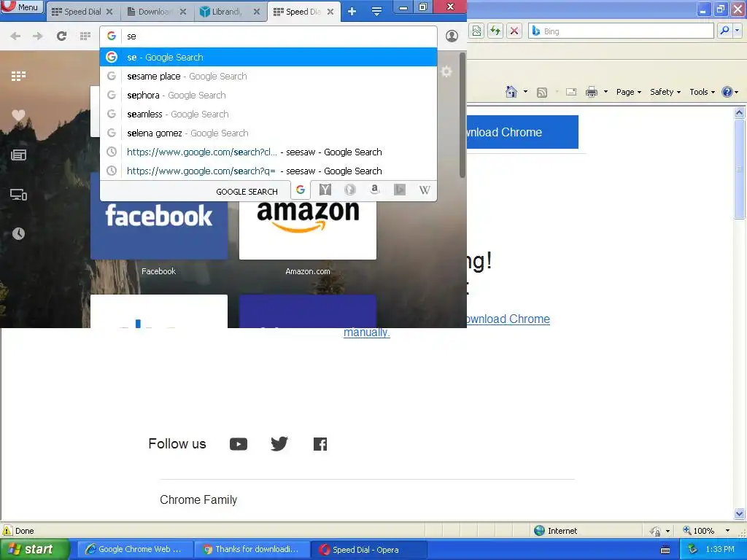Viewport: 747px width, 560px height.
Task: Select the 'se - Google Search' suggestion
Action: 268,57
